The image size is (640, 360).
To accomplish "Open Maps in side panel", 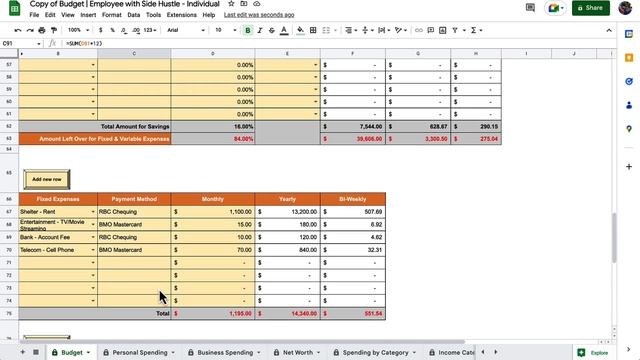I will pyautogui.click(x=629, y=129).
